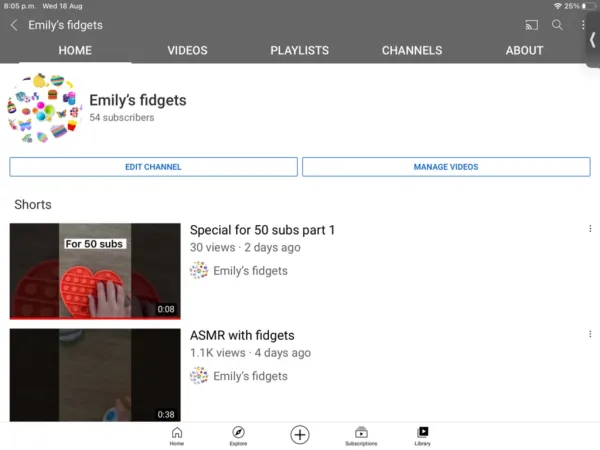Expand the side panel chevron handle
The image size is (600, 450).
point(593,38)
